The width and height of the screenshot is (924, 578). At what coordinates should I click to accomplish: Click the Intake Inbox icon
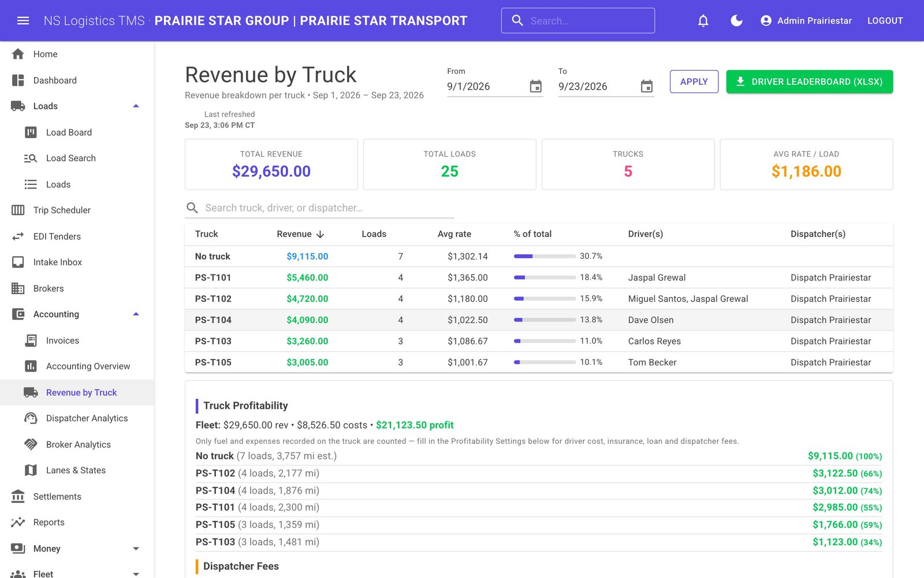(18, 262)
